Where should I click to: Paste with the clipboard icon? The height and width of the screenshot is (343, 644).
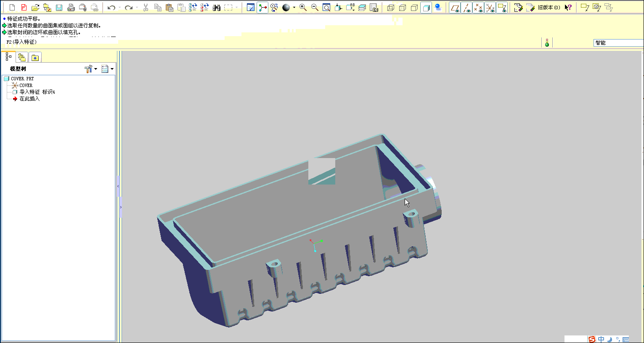pos(170,8)
